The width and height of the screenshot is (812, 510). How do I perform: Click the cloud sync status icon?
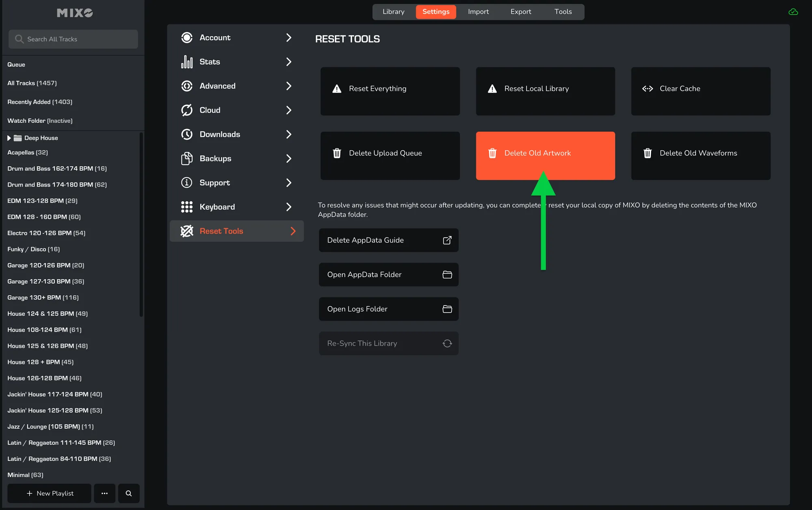tap(793, 12)
